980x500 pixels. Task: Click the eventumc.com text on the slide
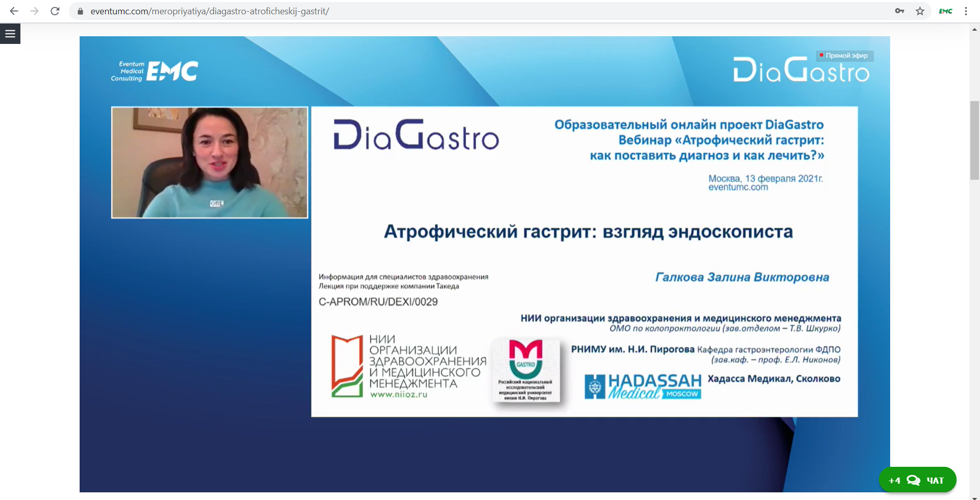738,187
